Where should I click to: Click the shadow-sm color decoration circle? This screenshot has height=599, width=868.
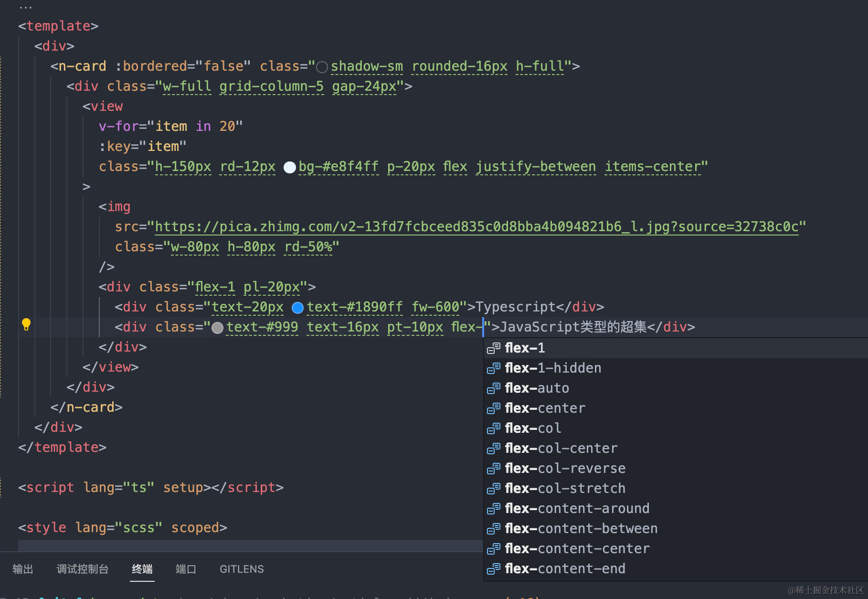tap(322, 67)
